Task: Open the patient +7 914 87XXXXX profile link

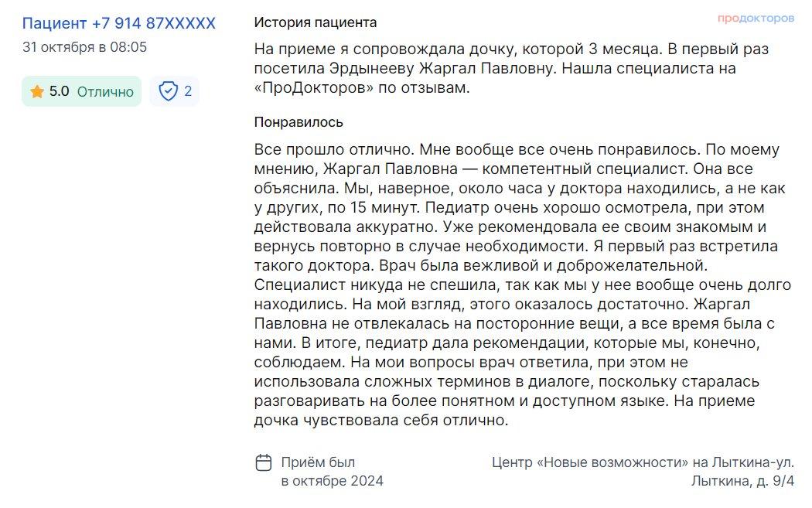Action: click(118, 23)
